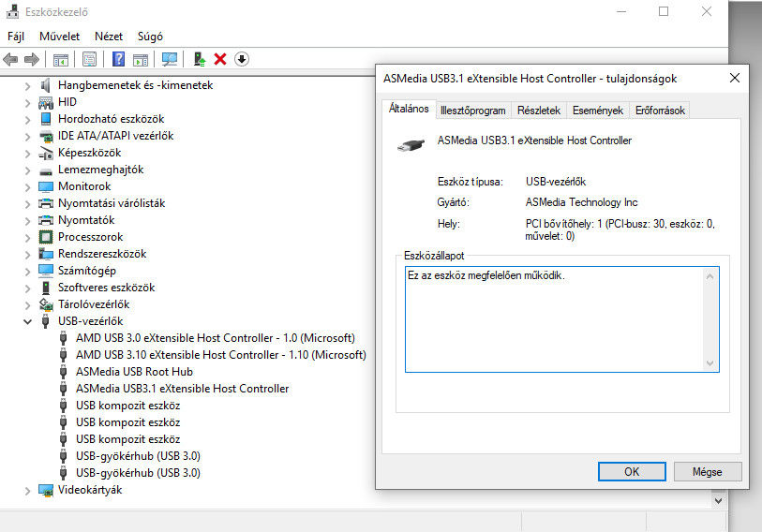762x532 pixels.
Task: Click the Szoftveres eszközök label
Action: point(107,288)
